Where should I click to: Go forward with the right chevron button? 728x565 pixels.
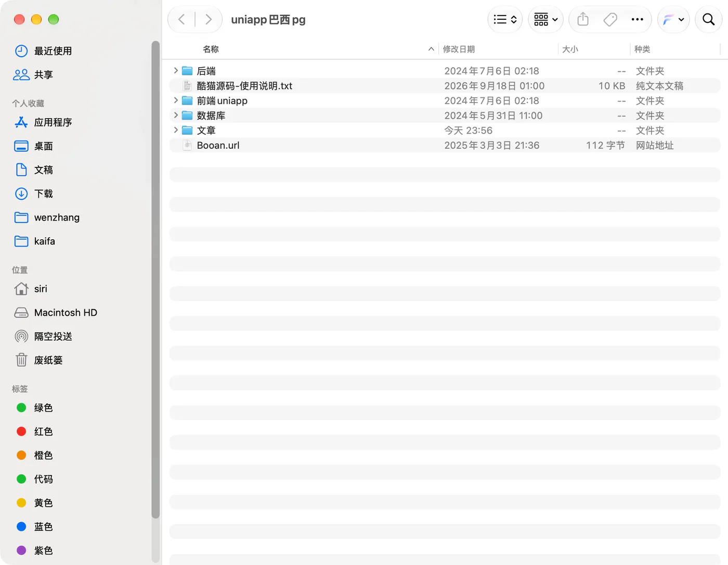tap(209, 20)
